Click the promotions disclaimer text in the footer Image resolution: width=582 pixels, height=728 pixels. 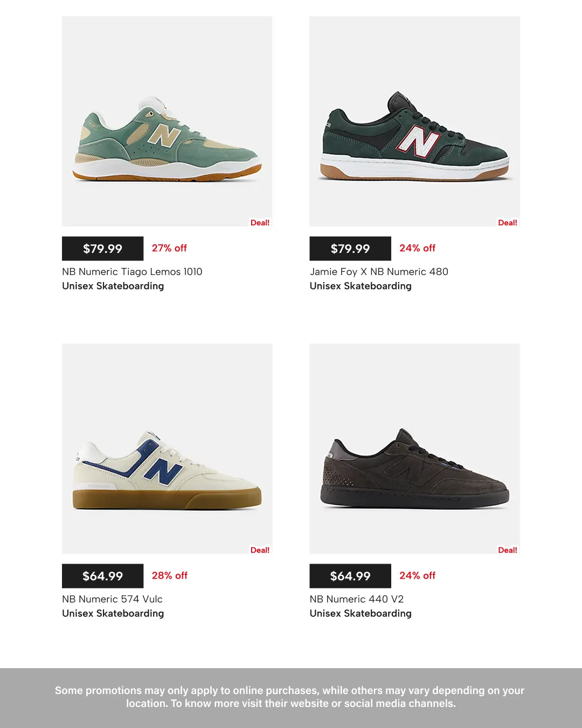[290, 697]
